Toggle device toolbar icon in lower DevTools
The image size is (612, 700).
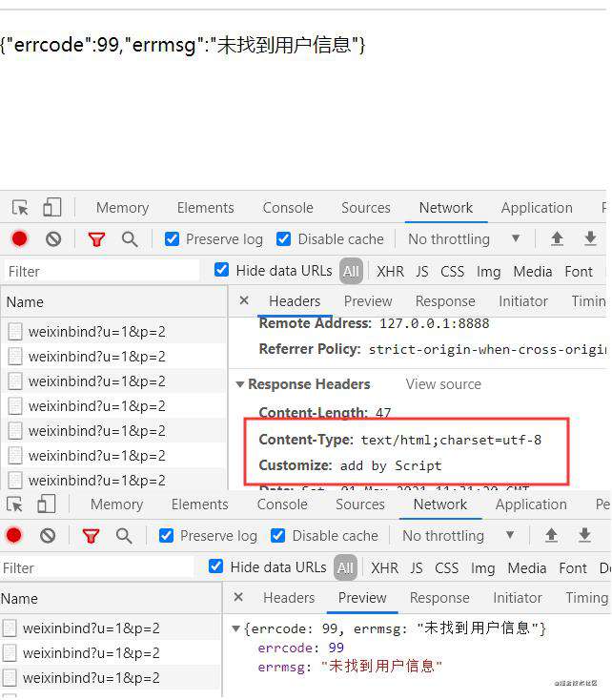point(47,504)
